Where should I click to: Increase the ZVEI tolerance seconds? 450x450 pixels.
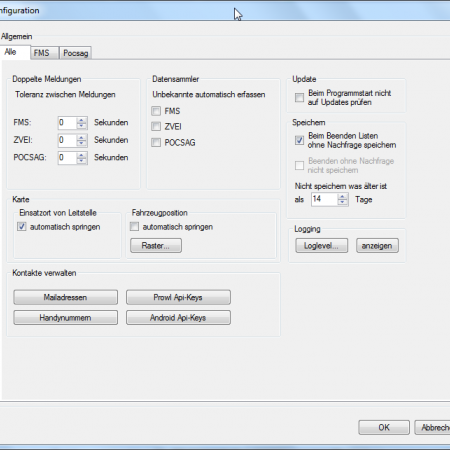pyautogui.click(x=81, y=137)
